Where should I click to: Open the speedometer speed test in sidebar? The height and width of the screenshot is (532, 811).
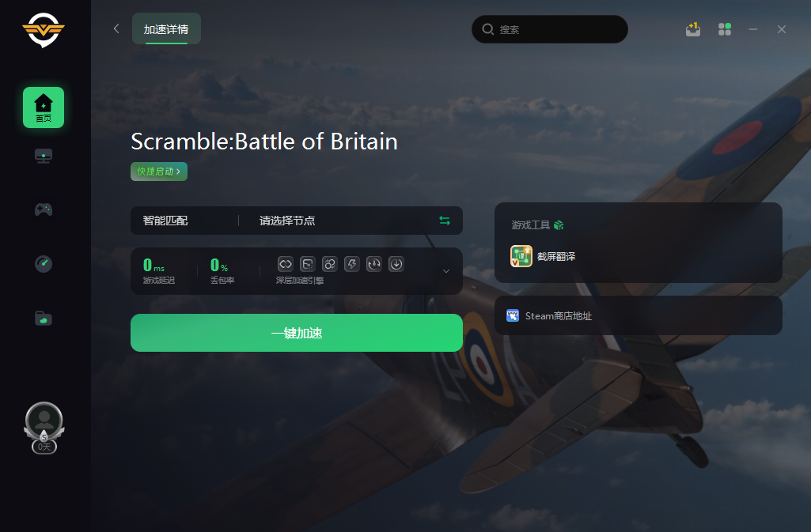44,264
